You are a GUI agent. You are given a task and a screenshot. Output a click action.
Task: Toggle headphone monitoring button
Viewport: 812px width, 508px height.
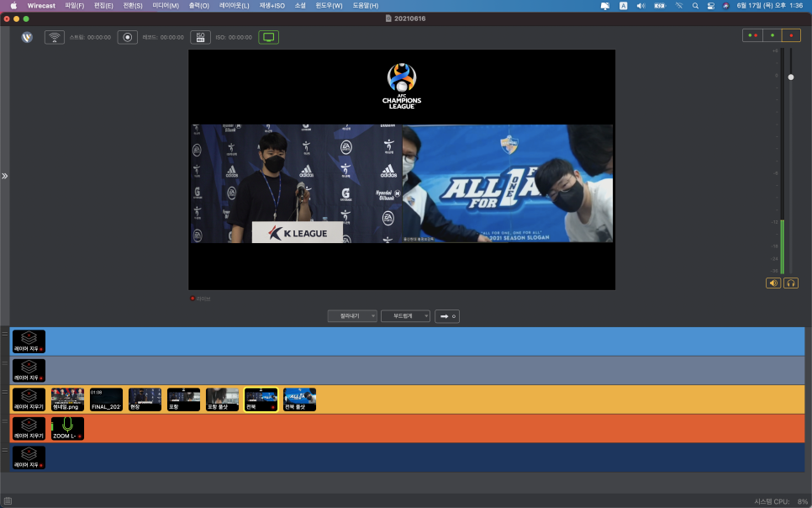[791, 283]
